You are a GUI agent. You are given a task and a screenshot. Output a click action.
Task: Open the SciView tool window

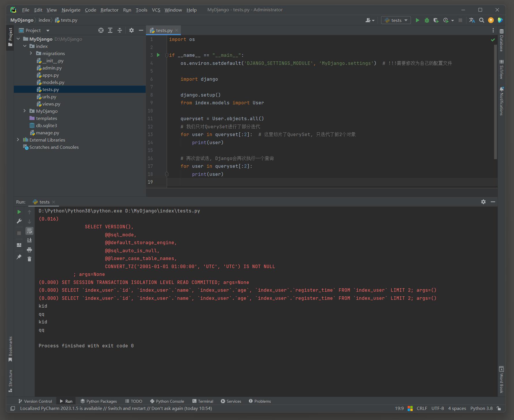point(502,69)
